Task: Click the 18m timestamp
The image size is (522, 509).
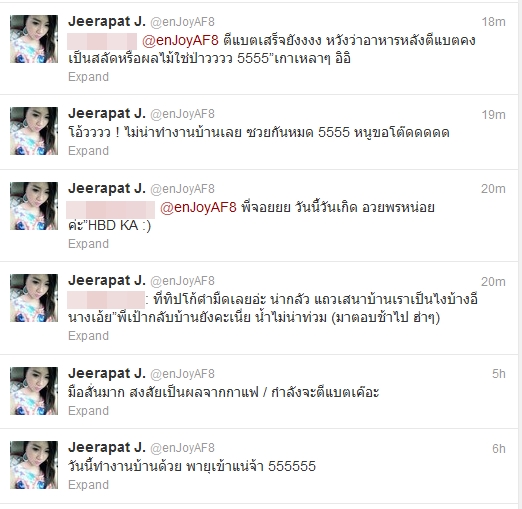Action: pyautogui.click(x=494, y=22)
